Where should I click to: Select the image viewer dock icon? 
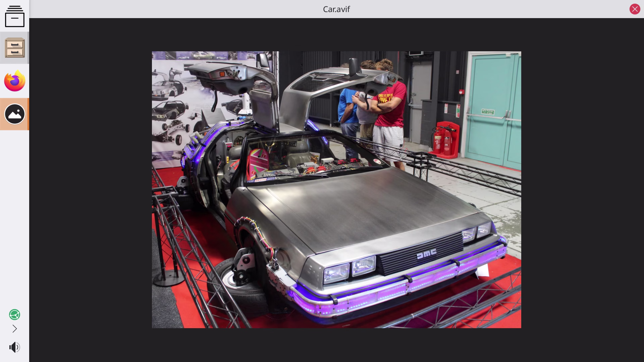[x=14, y=114]
